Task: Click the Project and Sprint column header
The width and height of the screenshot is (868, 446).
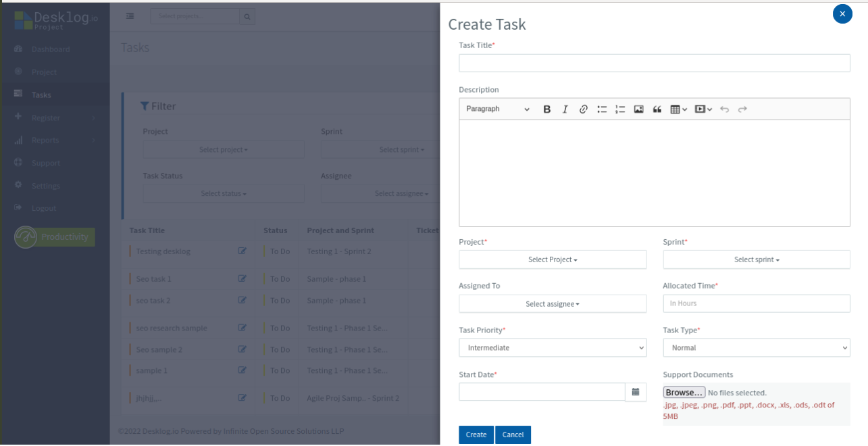Action: [x=340, y=230]
